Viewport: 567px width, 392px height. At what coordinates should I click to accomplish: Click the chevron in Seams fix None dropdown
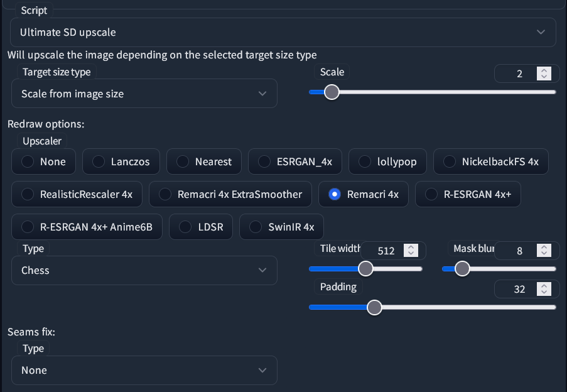point(262,370)
